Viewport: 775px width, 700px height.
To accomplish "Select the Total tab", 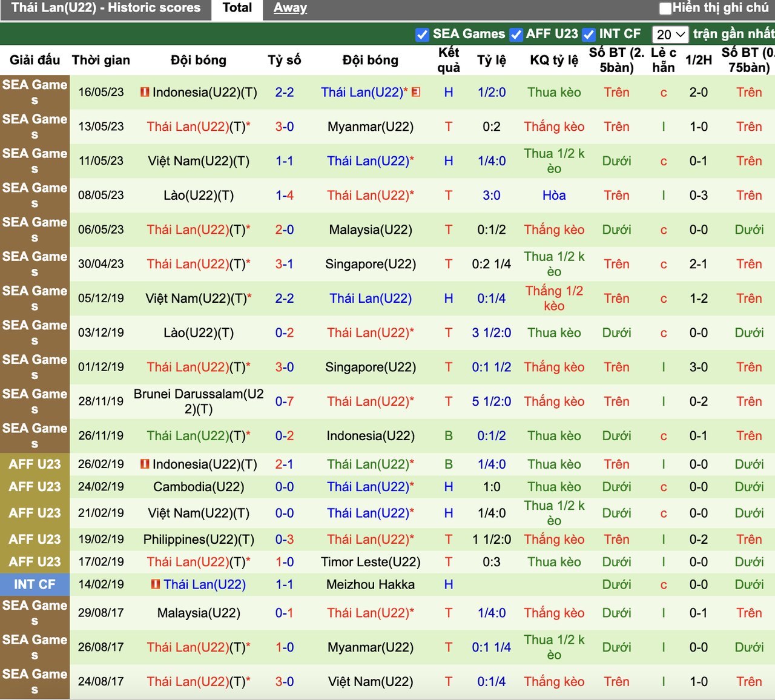I will (x=237, y=8).
